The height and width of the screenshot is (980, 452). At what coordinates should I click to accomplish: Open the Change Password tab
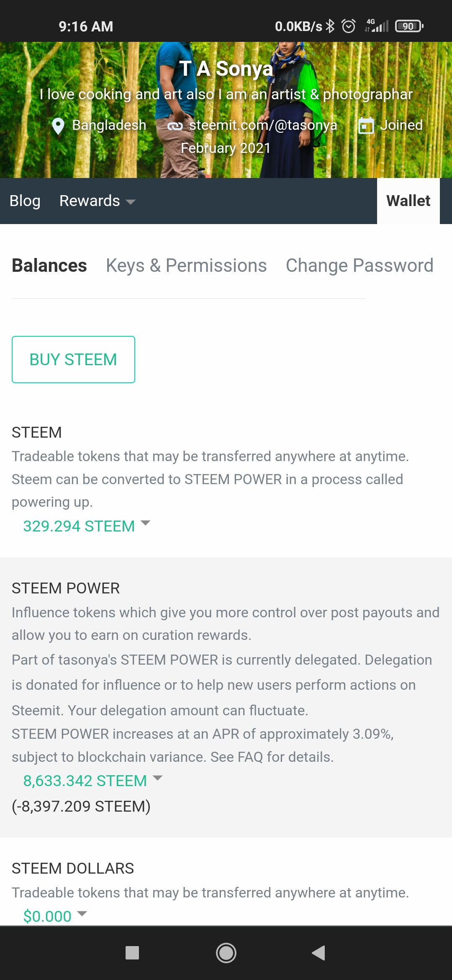359,266
